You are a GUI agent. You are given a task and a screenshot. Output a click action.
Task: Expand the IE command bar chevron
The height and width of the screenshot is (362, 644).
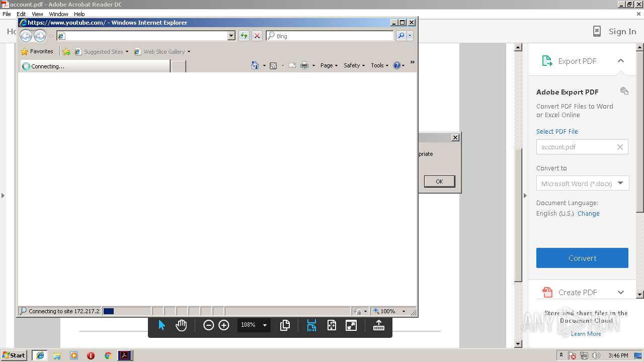413,63
